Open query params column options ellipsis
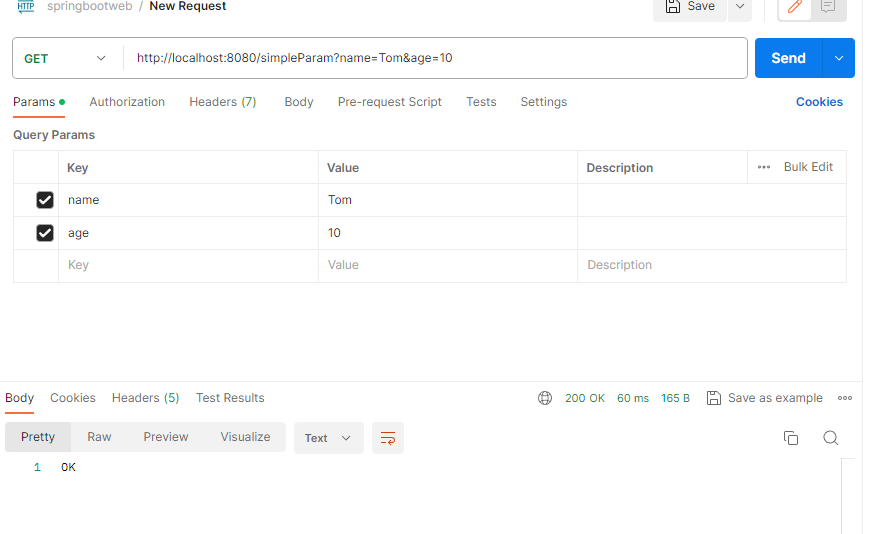The width and height of the screenshot is (871, 534). 764,167
